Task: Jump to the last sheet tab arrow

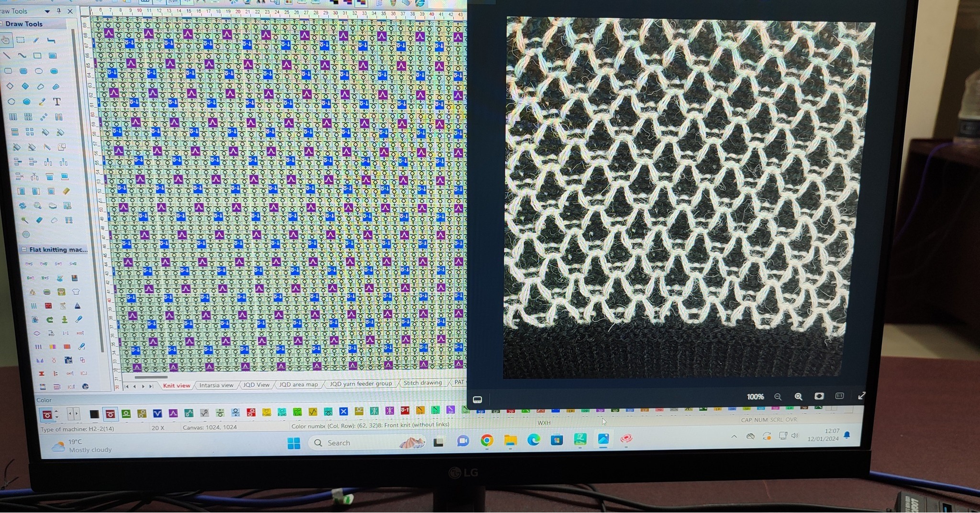Action: (x=152, y=386)
